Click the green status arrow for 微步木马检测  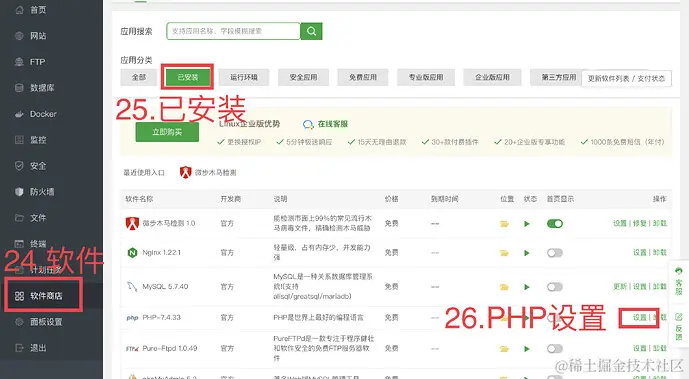(x=526, y=224)
